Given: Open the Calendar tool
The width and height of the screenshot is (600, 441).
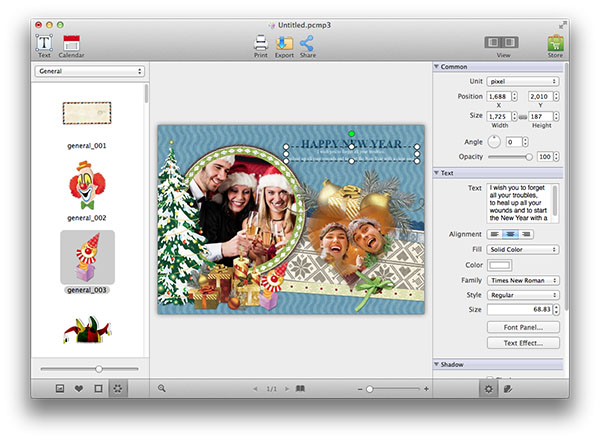Looking at the screenshot, I should (x=71, y=43).
